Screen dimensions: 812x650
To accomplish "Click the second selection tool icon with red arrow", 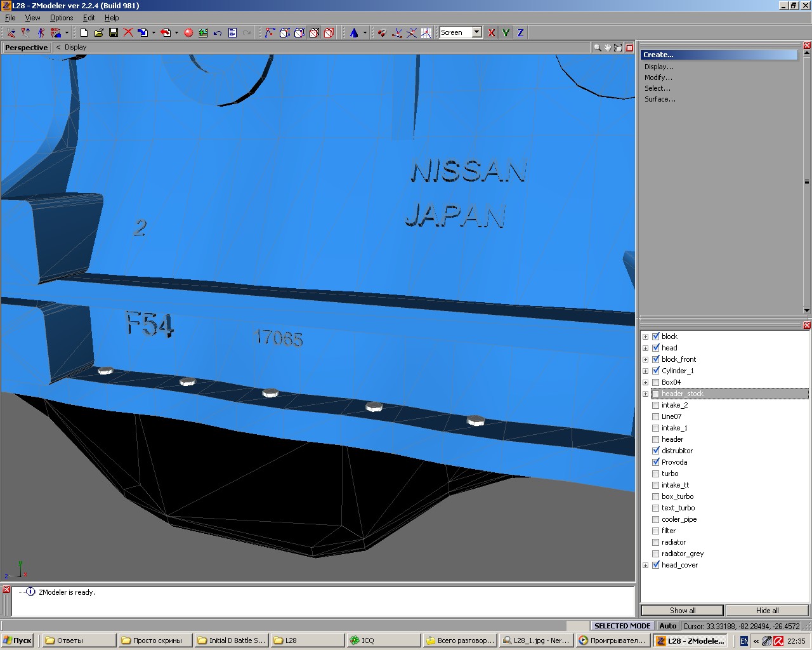I will click(25, 32).
